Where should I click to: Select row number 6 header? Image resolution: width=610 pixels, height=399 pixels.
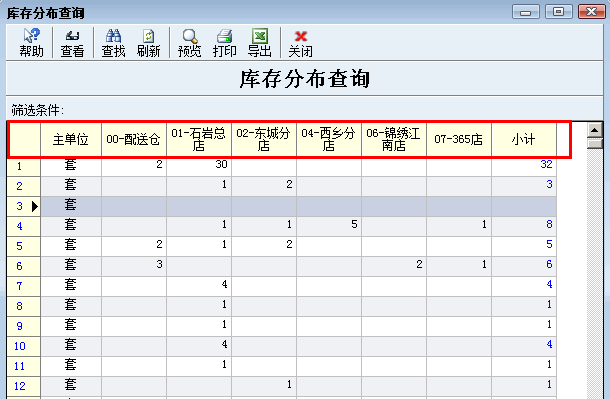click(23, 266)
